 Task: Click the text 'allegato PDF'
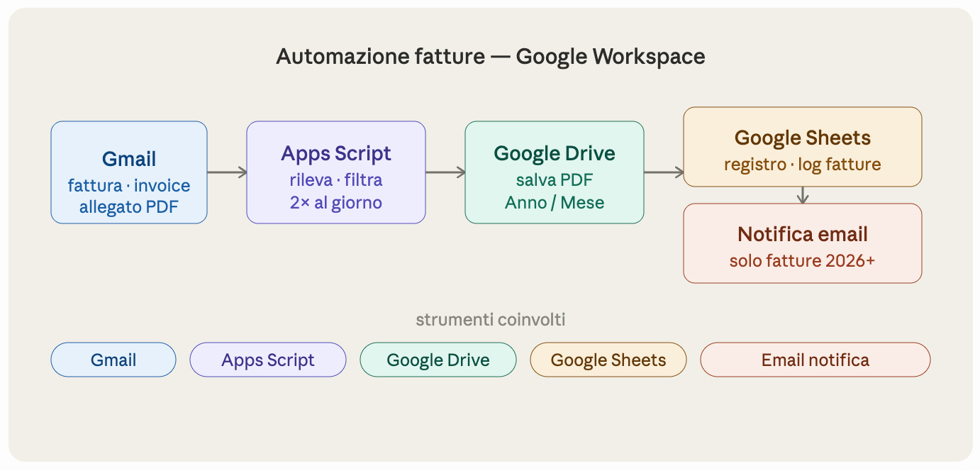(x=129, y=207)
